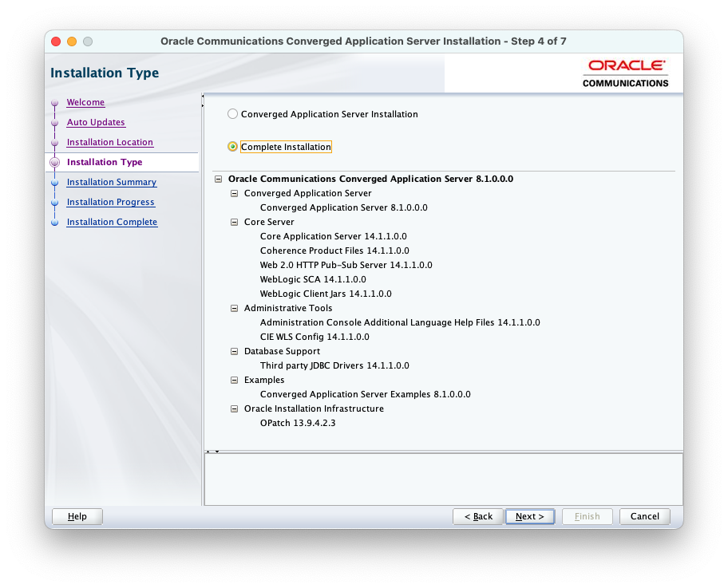The height and width of the screenshot is (588, 728).
Task: Select the current Installation Type step
Action: point(105,162)
